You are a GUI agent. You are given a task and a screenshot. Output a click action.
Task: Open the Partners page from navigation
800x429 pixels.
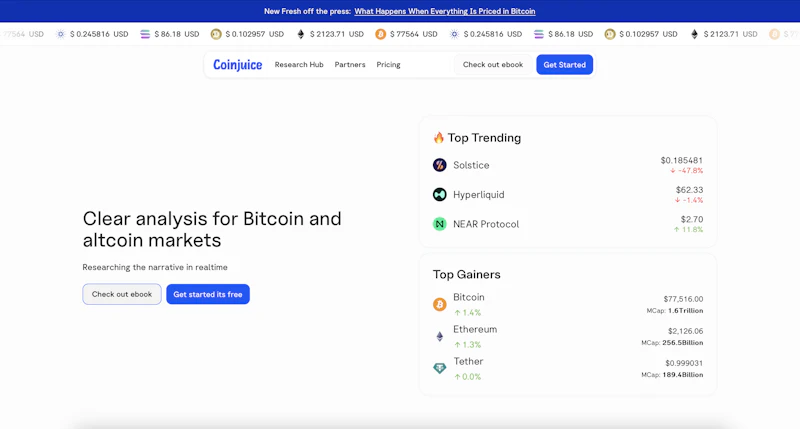[x=350, y=65]
